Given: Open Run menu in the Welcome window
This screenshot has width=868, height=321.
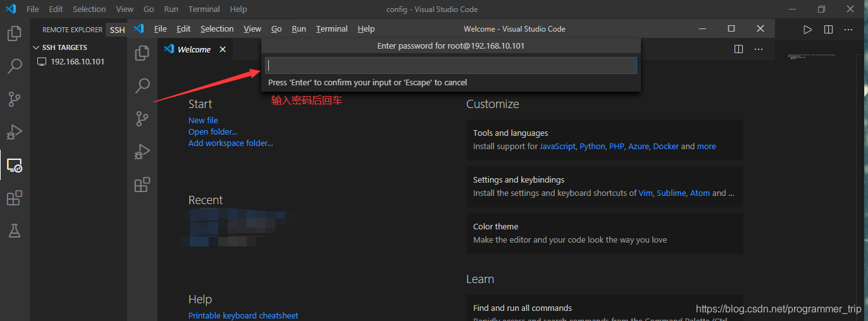Looking at the screenshot, I should coord(299,29).
